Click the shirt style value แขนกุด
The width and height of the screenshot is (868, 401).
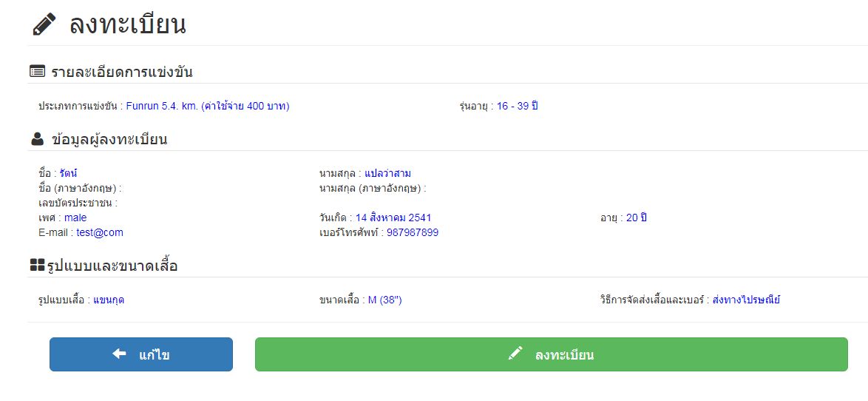(109, 300)
